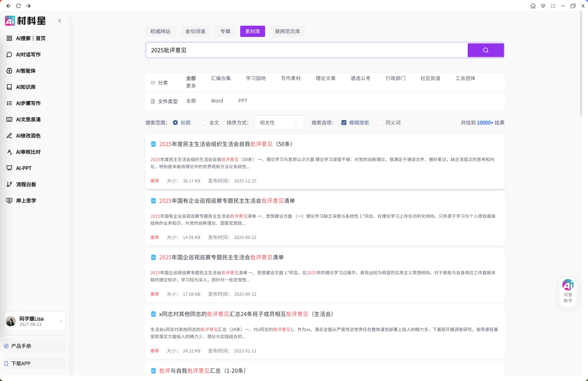Viewport: 588px width, 381px height.
Task: Expand the 码字媛Lisa account panel
Action: [35, 321]
